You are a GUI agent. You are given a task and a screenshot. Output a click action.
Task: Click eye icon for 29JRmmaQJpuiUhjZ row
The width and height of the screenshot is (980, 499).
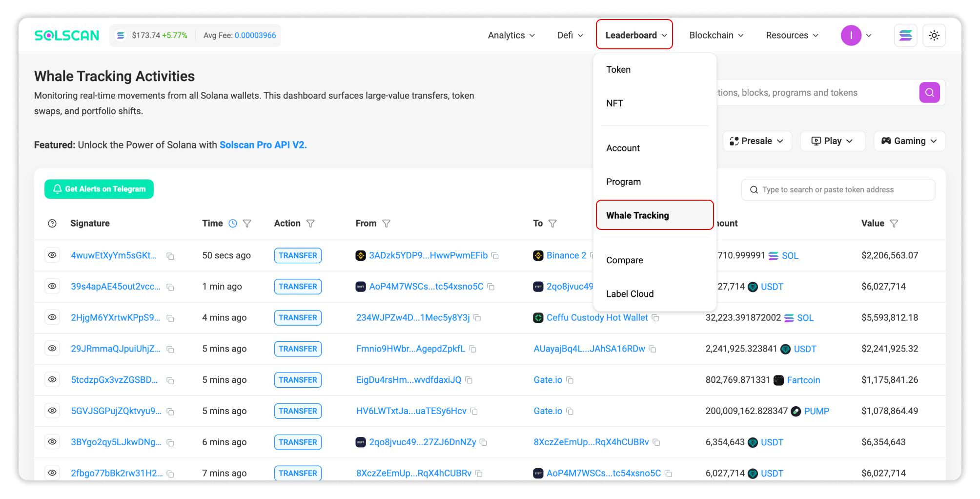point(52,349)
